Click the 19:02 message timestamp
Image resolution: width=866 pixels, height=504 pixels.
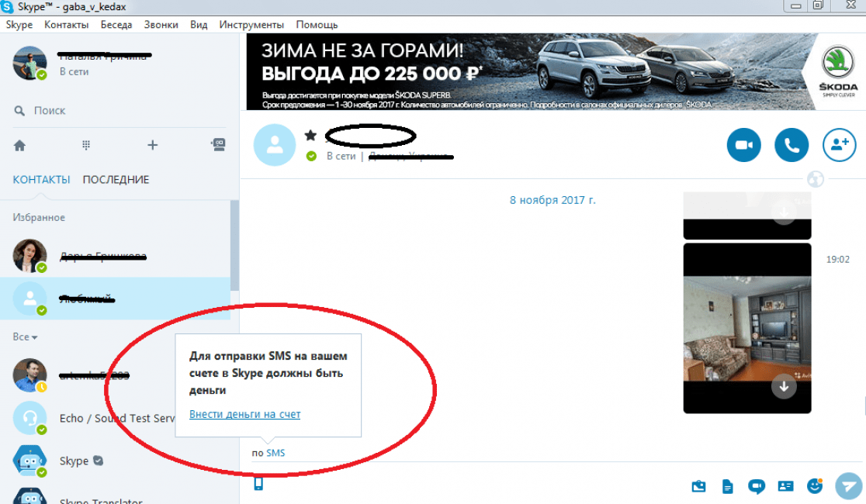tap(837, 260)
